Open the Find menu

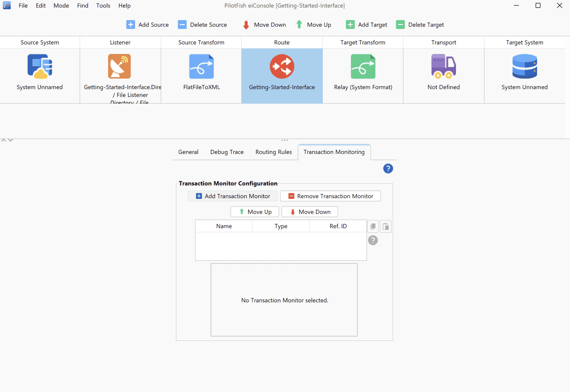[83, 6]
